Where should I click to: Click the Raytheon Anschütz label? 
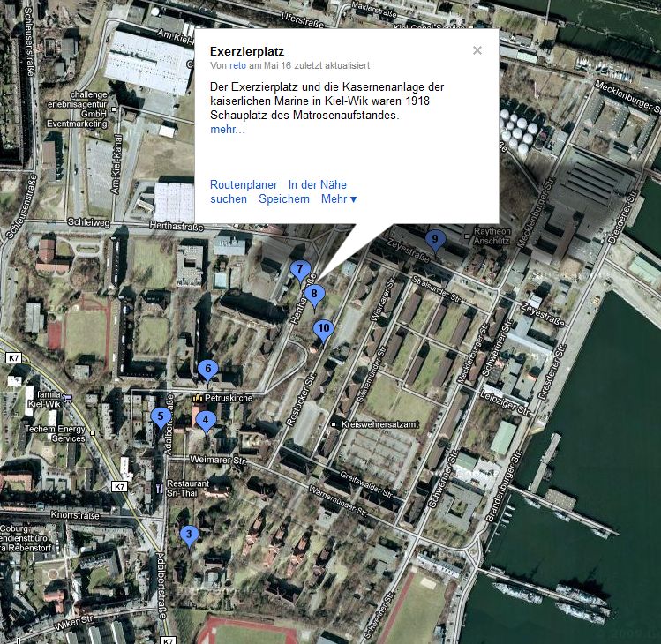pyautogui.click(x=492, y=236)
